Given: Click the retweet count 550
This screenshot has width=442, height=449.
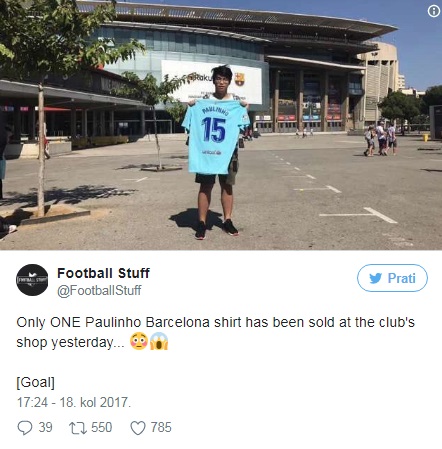Looking at the screenshot, I should [x=102, y=428].
